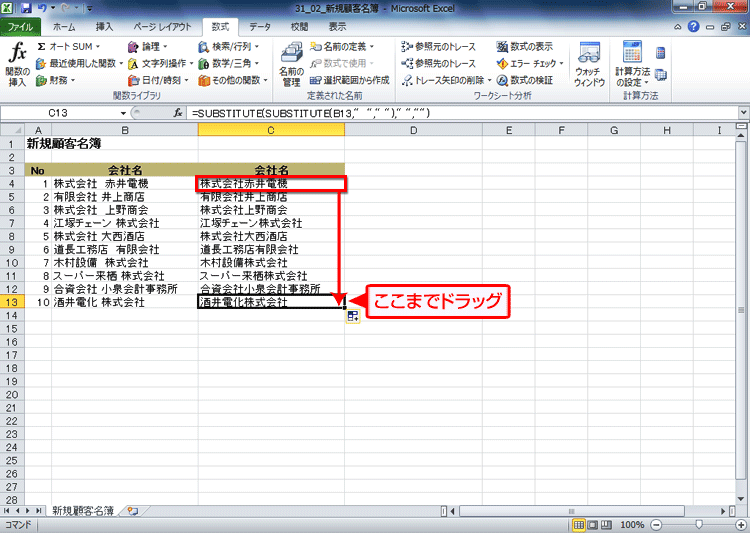Open Date & Time (日付/時刻) functions

tap(158, 80)
